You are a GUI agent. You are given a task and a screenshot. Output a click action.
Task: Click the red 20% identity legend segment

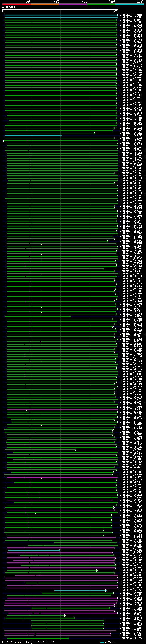click(16, 4)
